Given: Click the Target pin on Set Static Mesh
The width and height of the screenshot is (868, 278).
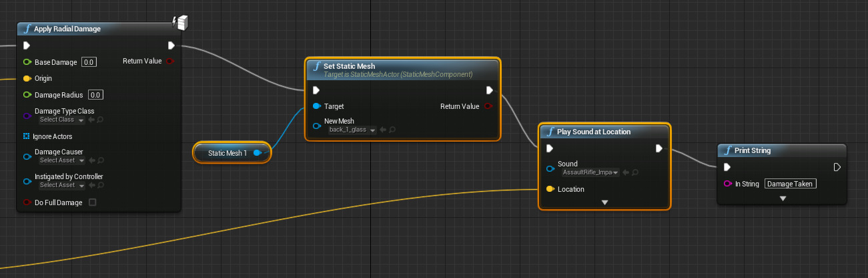Looking at the screenshot, I should 317,106.
